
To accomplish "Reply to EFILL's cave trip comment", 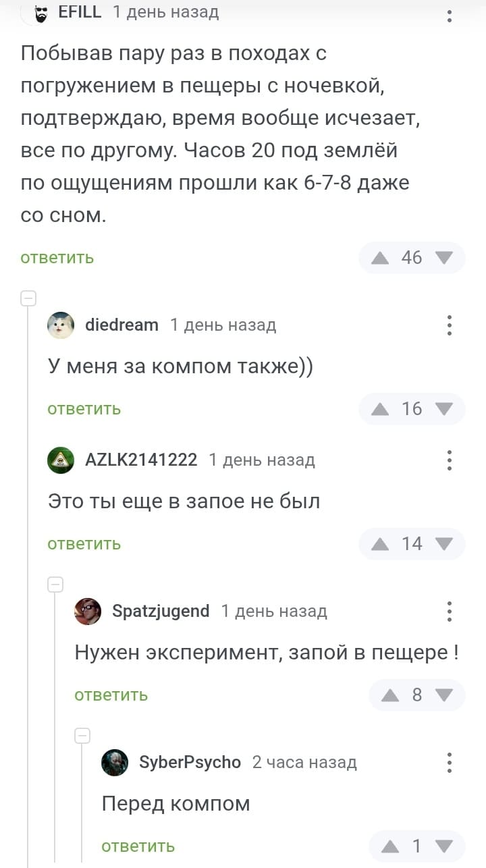I will click(57, 258).
